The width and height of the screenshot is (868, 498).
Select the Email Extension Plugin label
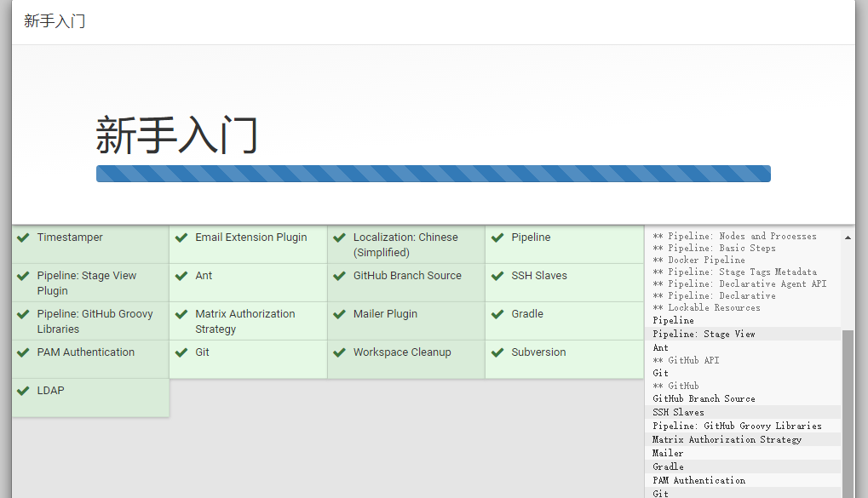(250, 238)
